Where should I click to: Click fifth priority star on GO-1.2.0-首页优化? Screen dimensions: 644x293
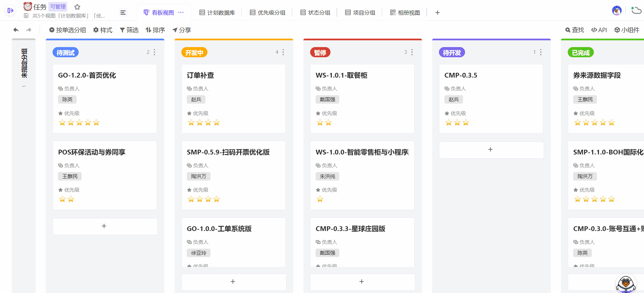click(96, 123)
